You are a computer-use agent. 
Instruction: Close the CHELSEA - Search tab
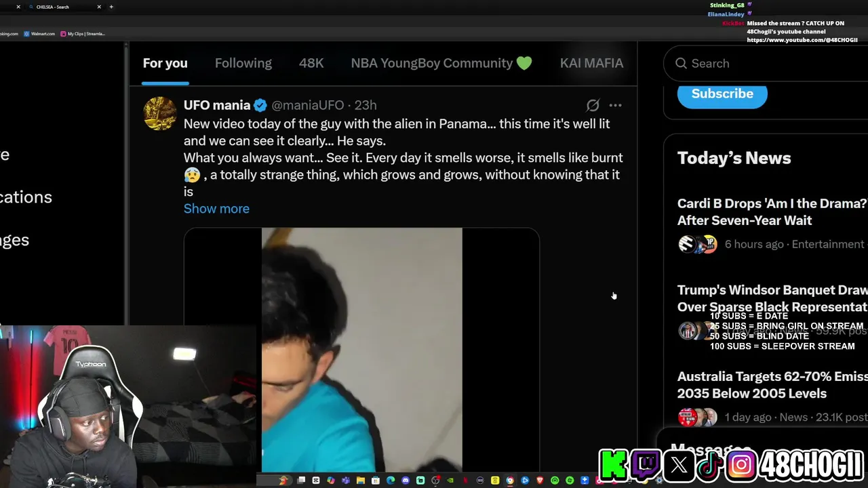pos(99,7)
